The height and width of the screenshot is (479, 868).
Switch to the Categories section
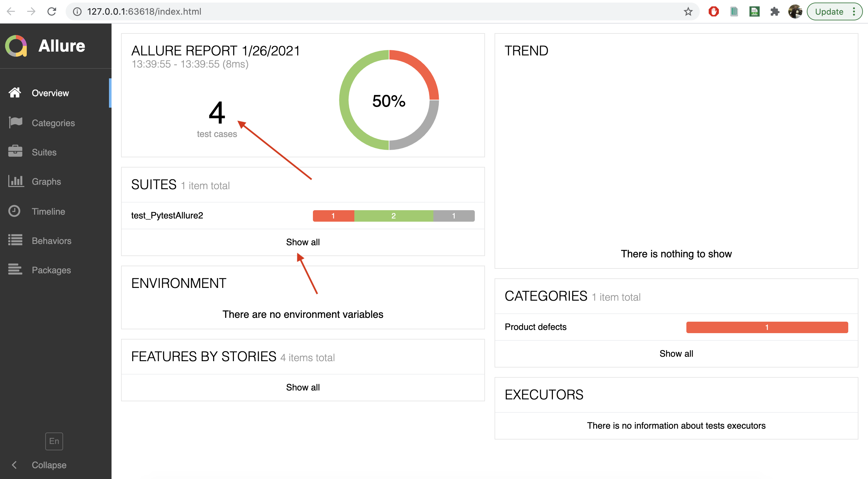pyautogui.click(x=53, y=123)
